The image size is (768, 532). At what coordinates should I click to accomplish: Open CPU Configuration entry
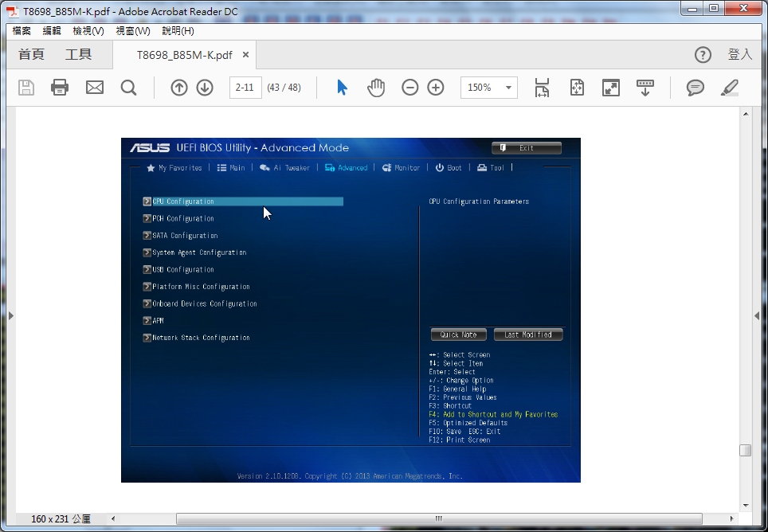tap(243, 201)
